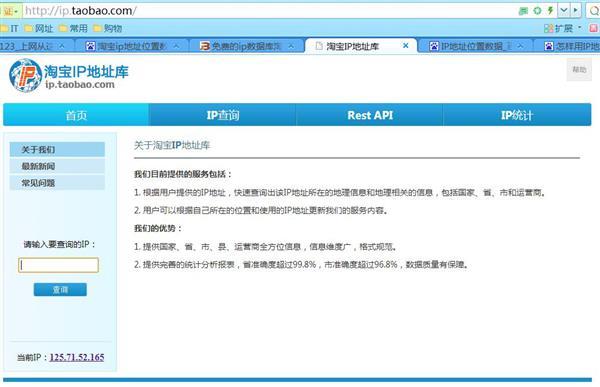The width and height of the screenshot is (600, 387).
Task: Close the 淘宝IP地址库 tab
Action: 406,46
